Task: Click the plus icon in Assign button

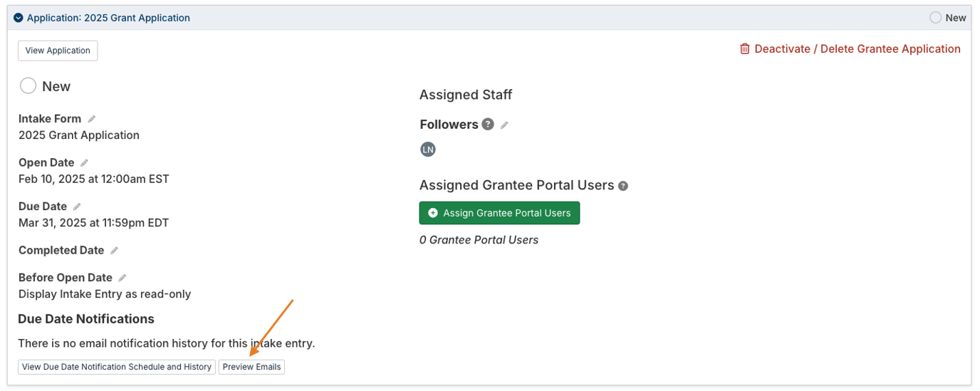Action: (x=433, y=213)
